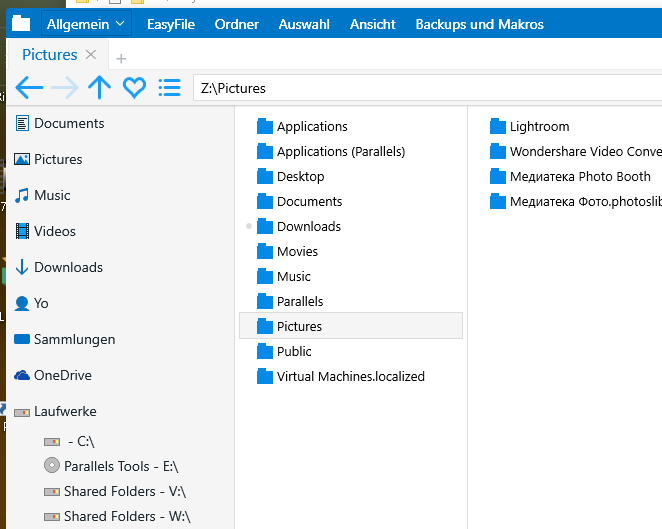
Task: Click the Downloads arrow icon in sidebar
Action: tap(22, 267)
